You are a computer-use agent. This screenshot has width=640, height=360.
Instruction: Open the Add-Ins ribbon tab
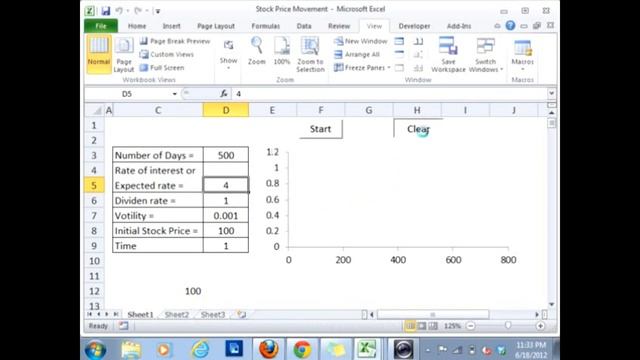coord(459,26)
